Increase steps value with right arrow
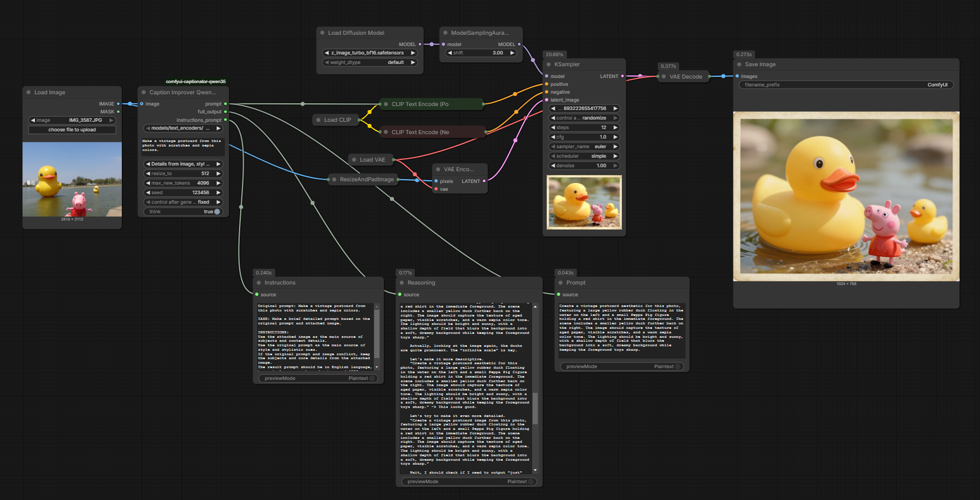Screen dimensions: 980x500 tap(615, 127)
